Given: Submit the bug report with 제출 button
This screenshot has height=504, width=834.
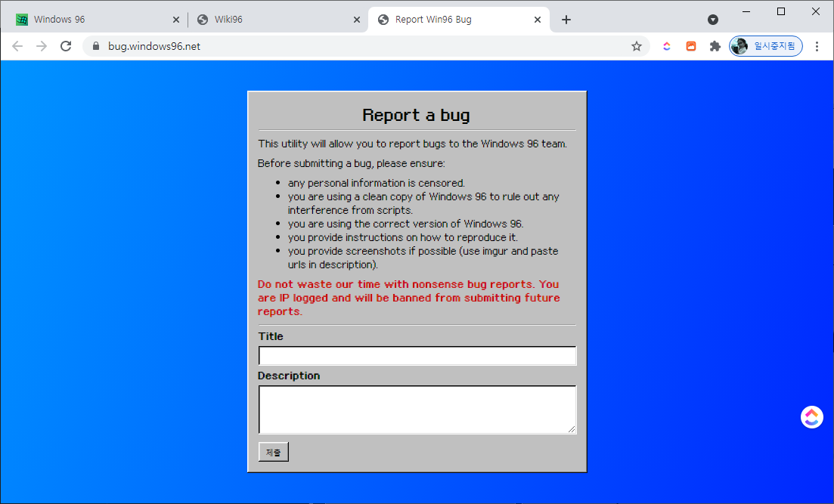Looking at the screenshot, I should (274, 452).
